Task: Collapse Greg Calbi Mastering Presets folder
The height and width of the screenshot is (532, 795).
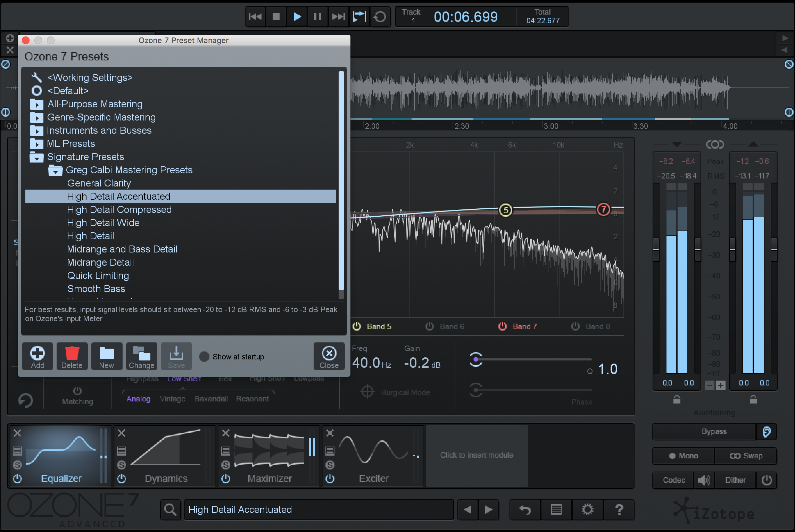Action: coord(55,170)
